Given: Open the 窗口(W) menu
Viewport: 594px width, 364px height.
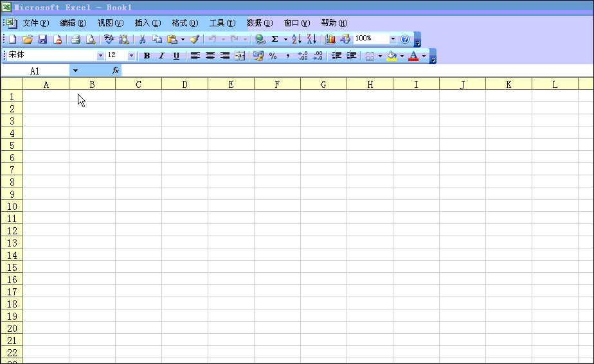Looking at the screenshot, I should coord(297,23).
